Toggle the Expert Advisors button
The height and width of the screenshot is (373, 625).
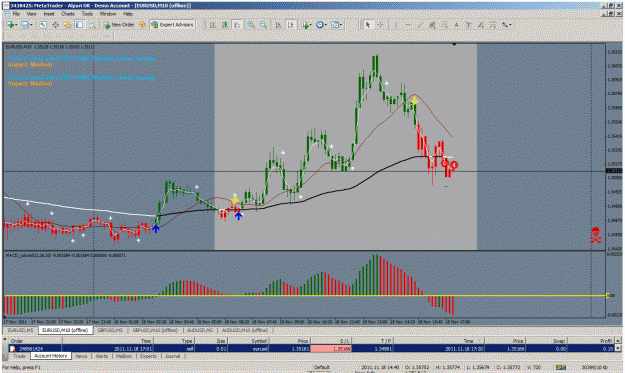point(173,25)
